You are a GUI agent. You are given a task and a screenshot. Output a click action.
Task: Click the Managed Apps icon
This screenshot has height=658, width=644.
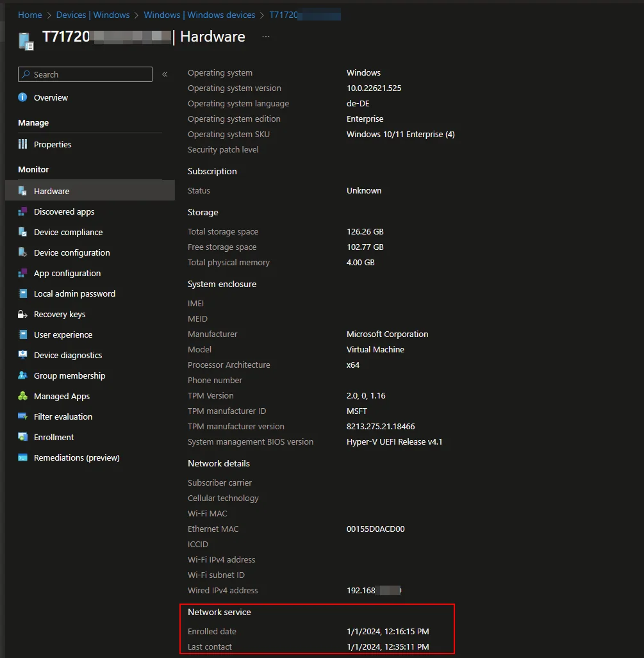(x=22, y=396)
